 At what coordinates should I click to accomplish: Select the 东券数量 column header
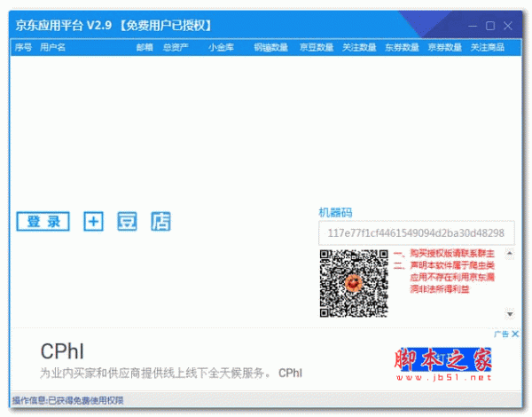click(402, 47)
